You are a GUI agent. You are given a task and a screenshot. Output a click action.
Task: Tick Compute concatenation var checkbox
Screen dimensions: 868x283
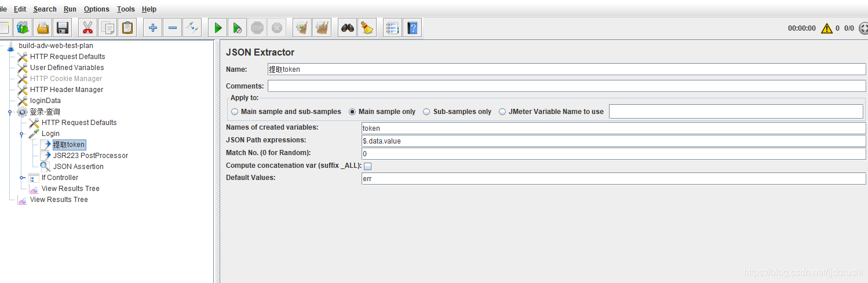click(367, 166)
